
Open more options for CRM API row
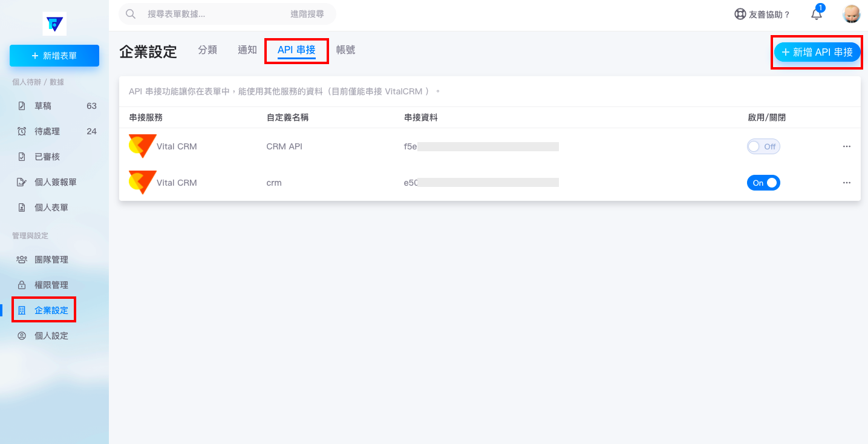(x=846, y=146)
